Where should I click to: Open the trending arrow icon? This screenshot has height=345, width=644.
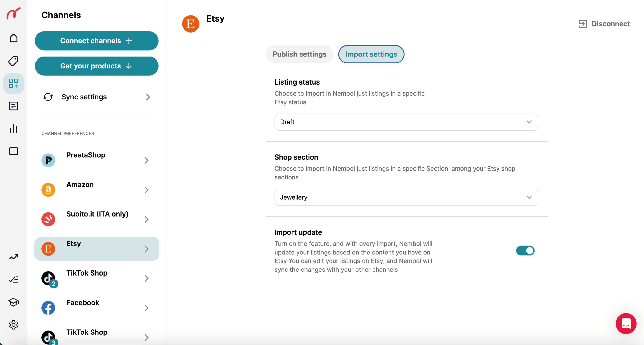tap(14, 257)
